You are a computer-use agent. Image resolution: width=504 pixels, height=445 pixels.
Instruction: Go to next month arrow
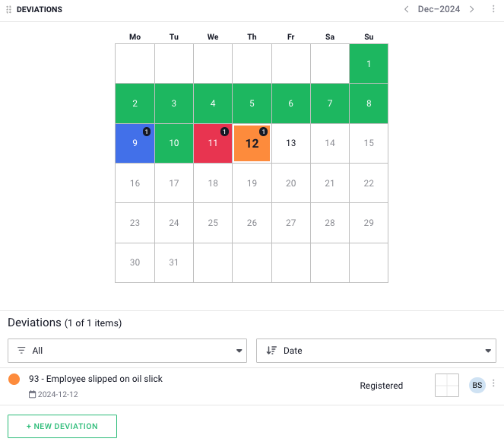(471, 9)
